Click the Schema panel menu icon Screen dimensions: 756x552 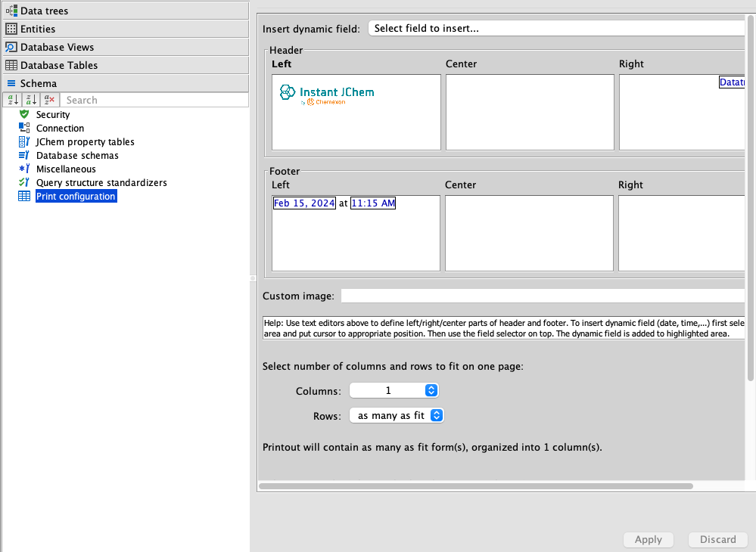(x=11, y=82)
